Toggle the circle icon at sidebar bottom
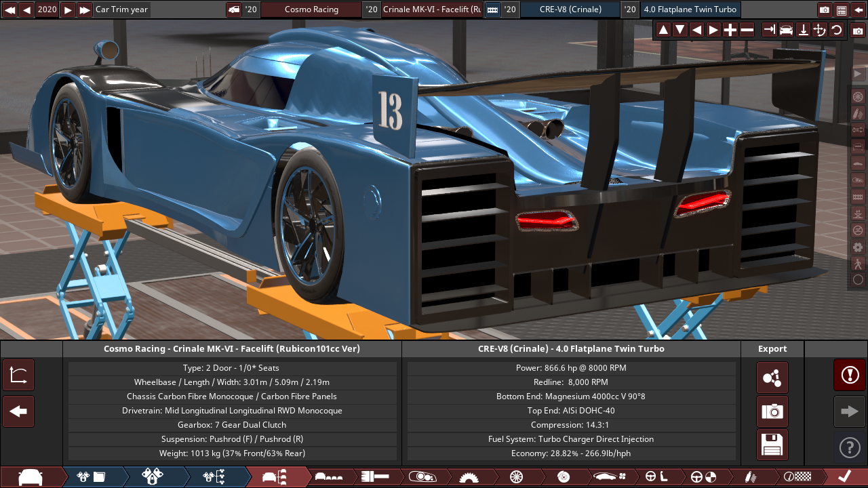 858,280
